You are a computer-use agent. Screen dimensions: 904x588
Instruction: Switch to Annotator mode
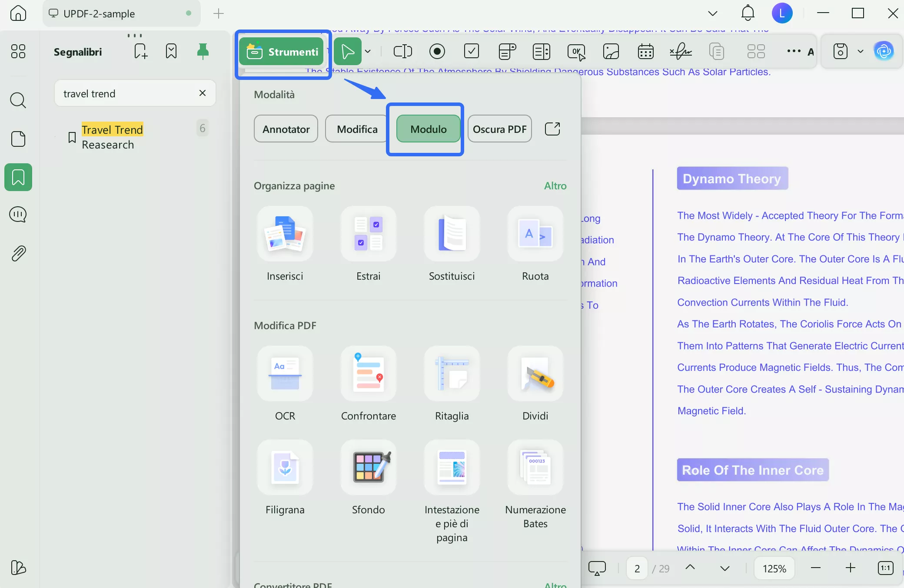point(286,129)
